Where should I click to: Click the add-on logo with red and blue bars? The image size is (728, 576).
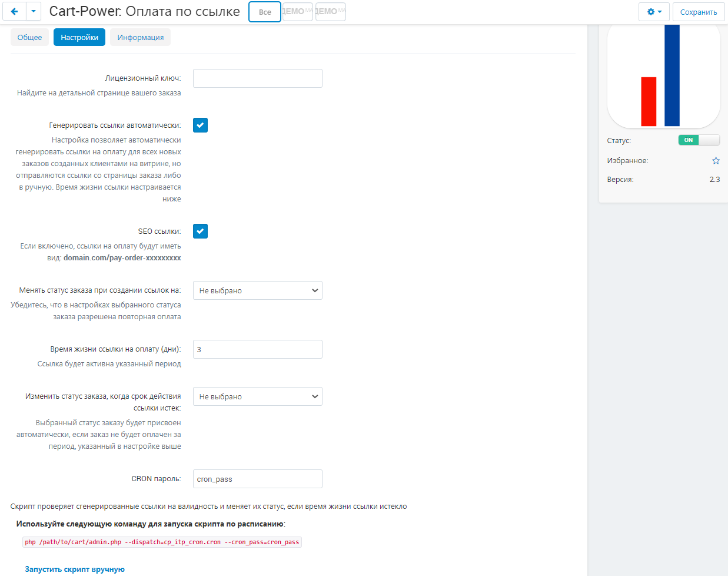[663, 77]
